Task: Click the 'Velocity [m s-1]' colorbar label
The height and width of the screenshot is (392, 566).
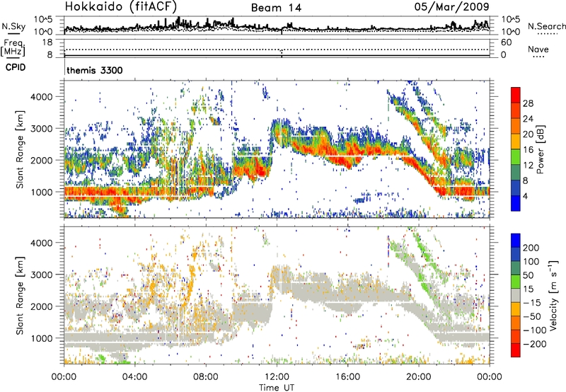Action: (553, 294)
